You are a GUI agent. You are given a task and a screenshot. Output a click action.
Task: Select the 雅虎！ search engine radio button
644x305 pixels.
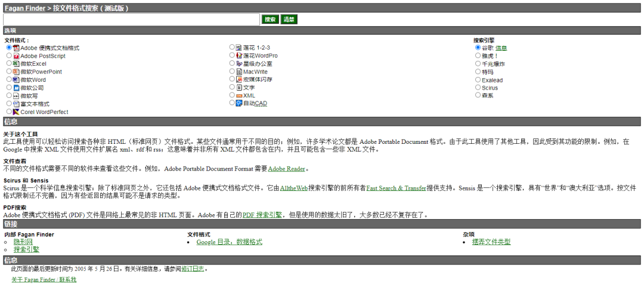[478, 56]
